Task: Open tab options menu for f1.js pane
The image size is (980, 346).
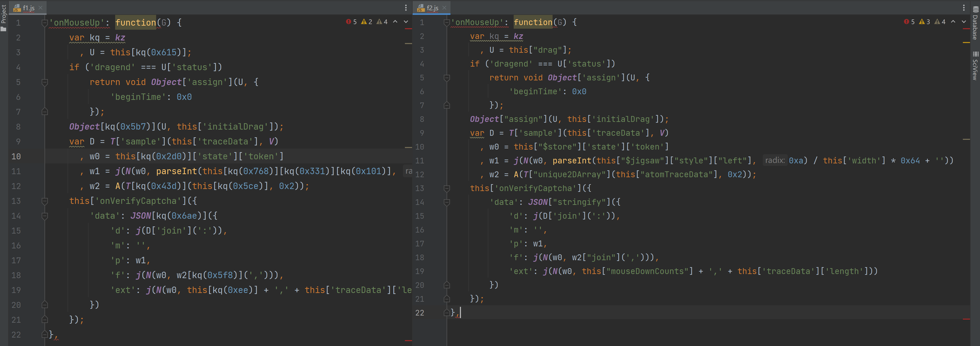Action: click(406, 8)
